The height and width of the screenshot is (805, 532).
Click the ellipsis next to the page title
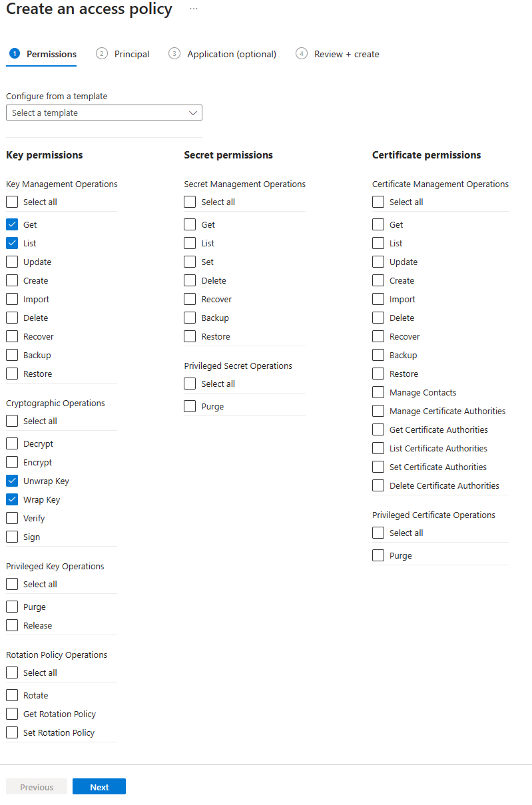193,9
